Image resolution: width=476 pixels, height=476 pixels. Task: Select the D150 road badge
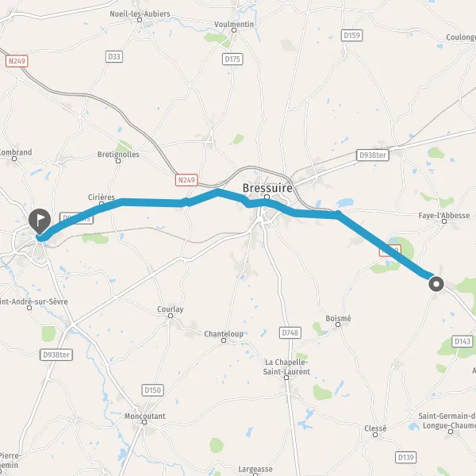[152, 390]
